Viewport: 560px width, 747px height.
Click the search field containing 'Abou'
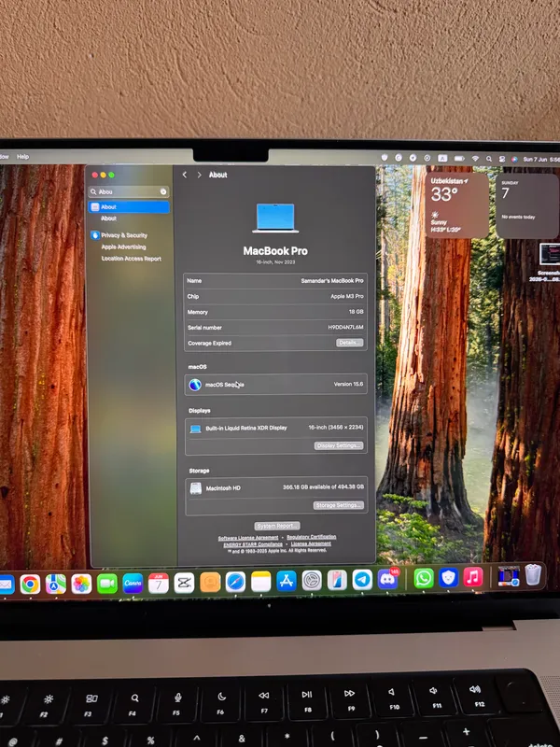[129, 191]
